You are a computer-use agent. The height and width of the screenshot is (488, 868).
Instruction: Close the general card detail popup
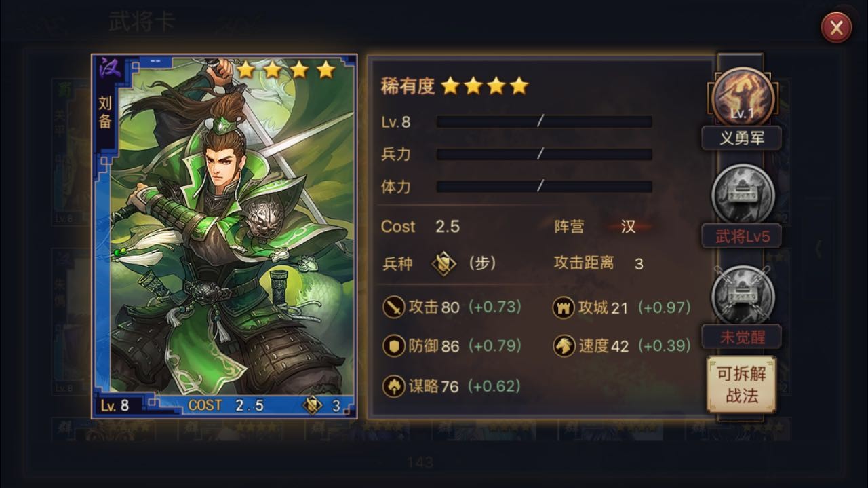click(x=836, y=28)
